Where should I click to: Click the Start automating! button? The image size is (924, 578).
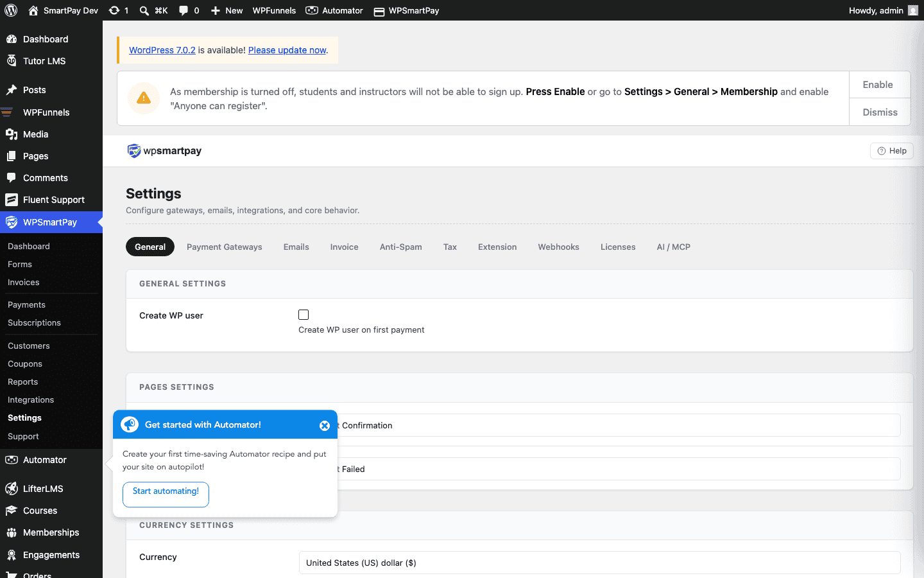tap(166, 495)
